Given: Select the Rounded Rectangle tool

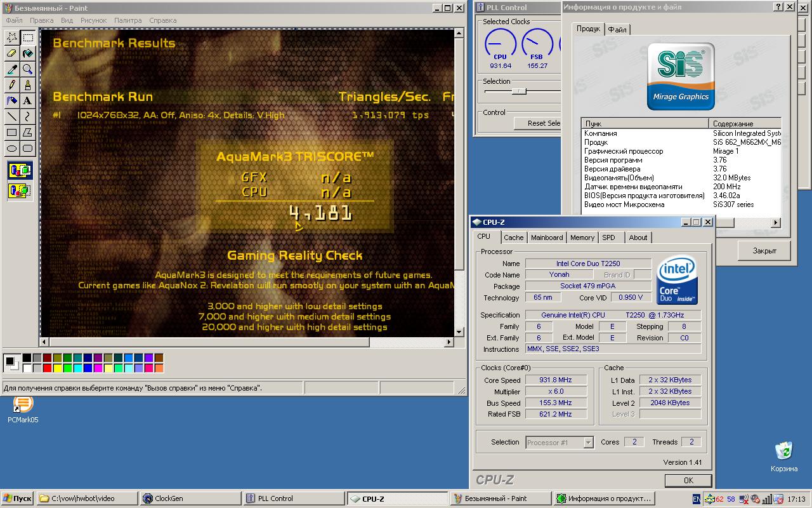Looking at the screenshot, I should [x=27, y=149].
